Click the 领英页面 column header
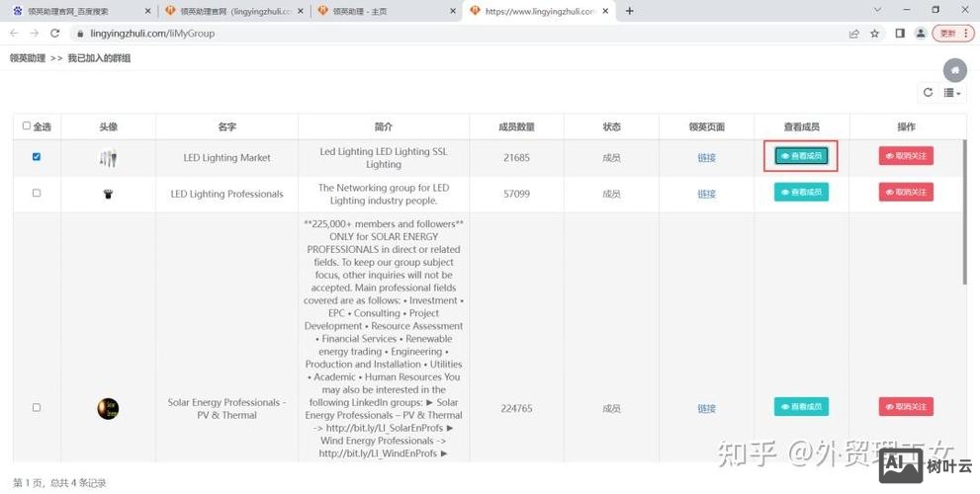The image size is (980, 494). tap(706, 126)
